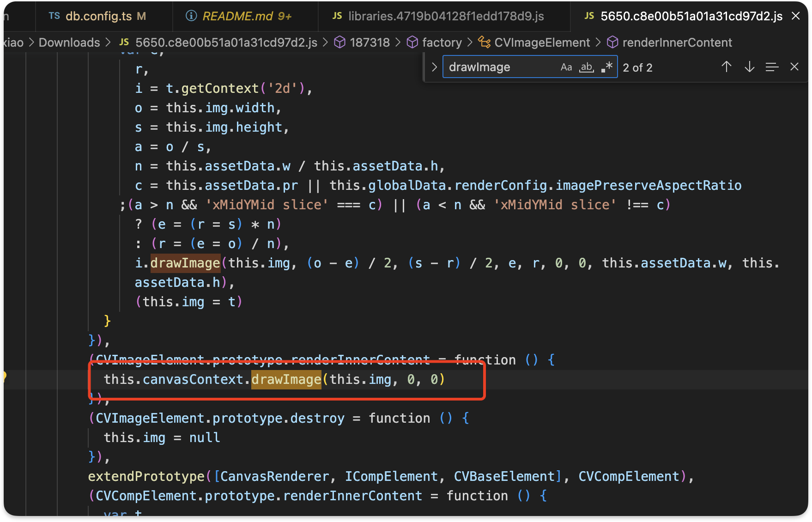Expand the Replace toggle chevron
The height and width of the screenshot is (522, 812).
434,67
